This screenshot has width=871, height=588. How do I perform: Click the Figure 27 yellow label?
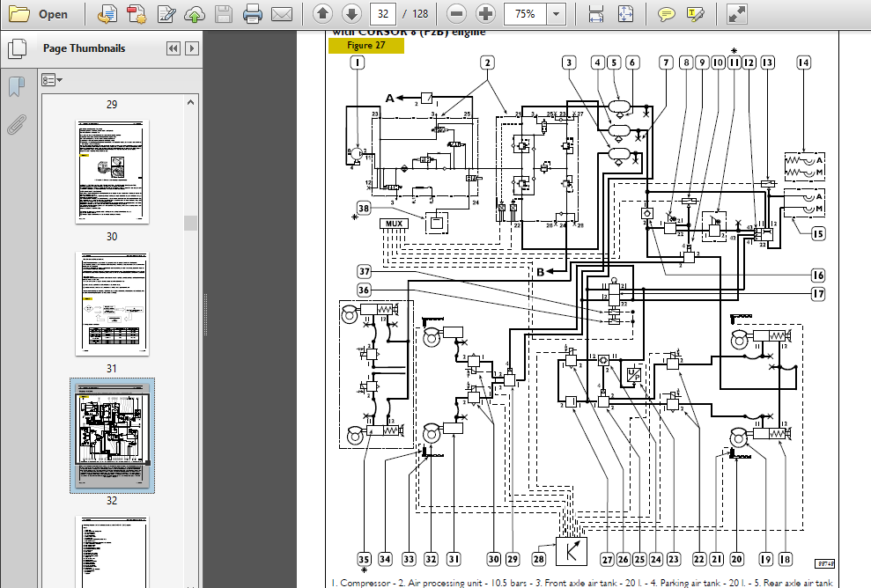(366, 46)
